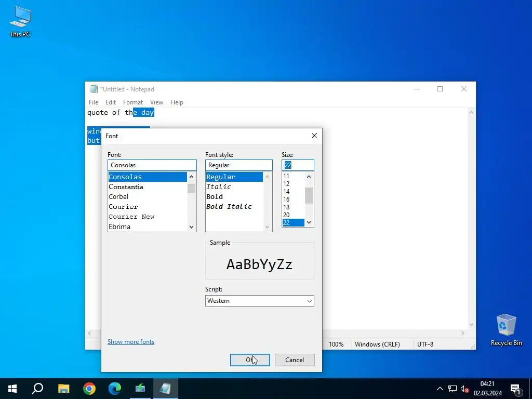Select Courier New in font list

point(147,217)
